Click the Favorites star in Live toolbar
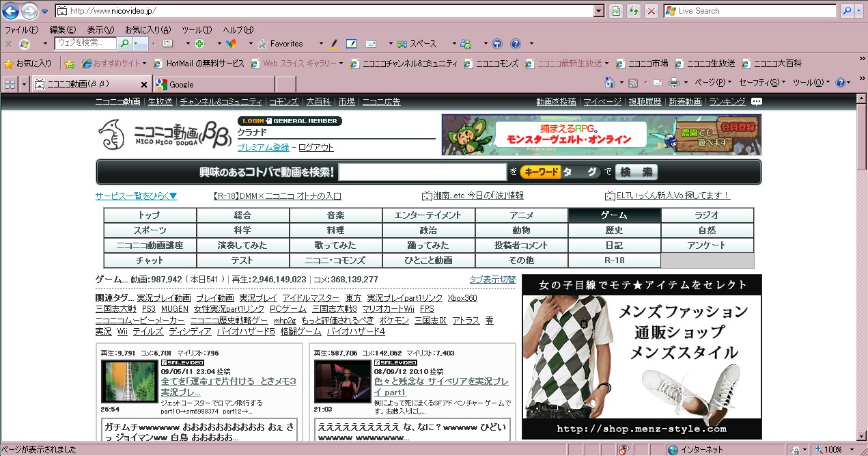 point(262,44)
